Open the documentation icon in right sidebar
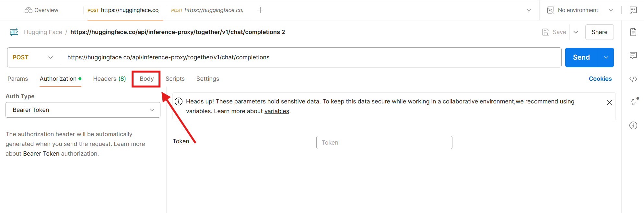 pyautogui.click(x=633, y=32)
